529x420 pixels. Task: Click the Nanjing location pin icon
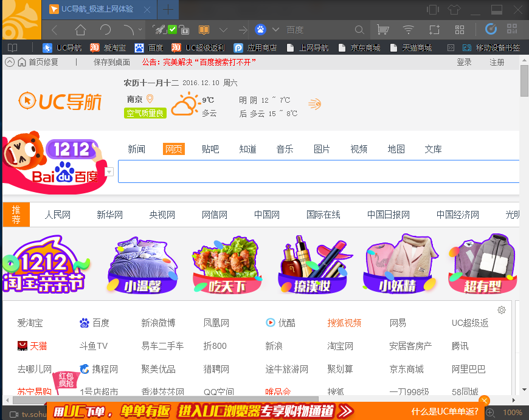[150, 98]
